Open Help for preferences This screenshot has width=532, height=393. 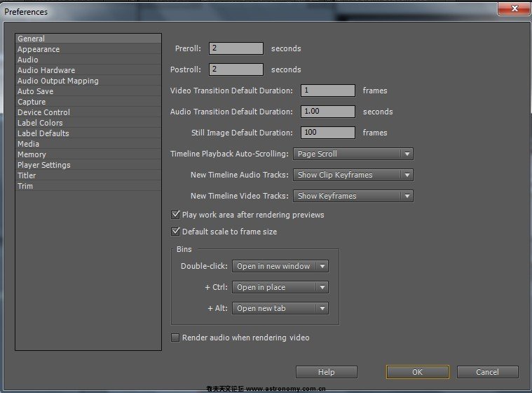326,372
